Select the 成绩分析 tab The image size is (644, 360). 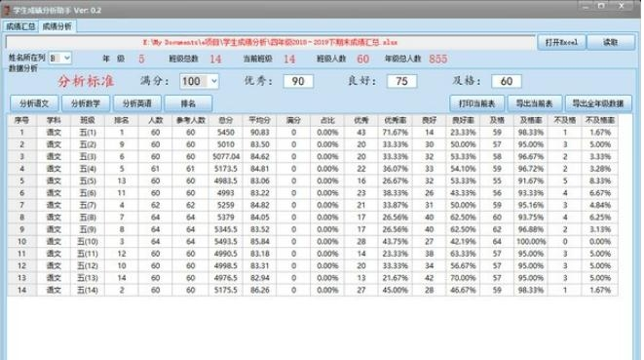coord(57,26)
